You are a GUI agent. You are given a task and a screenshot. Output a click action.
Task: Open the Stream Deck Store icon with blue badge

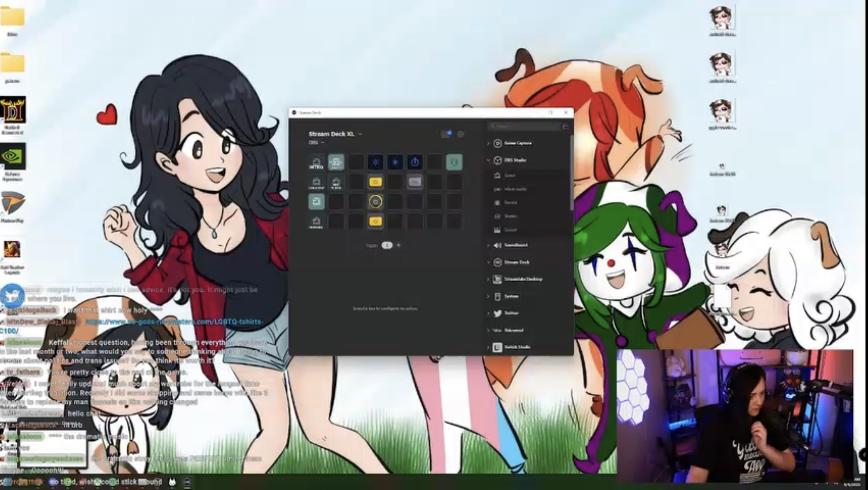point(446,134)
